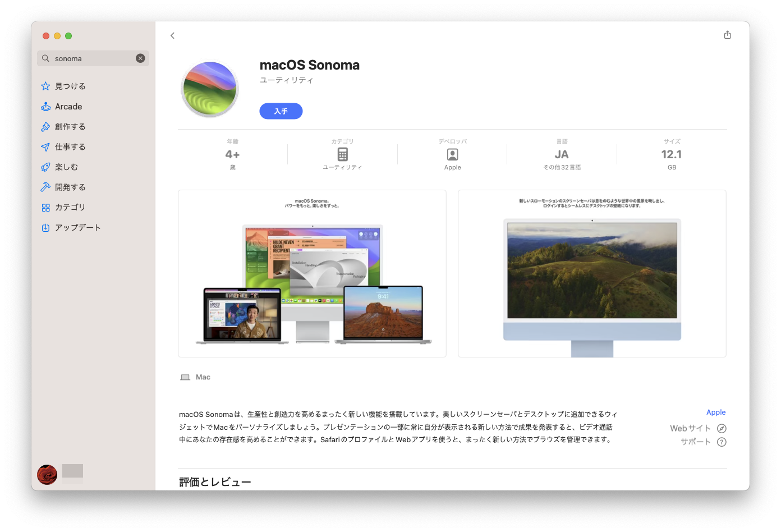Select アップデート sidebar label
This screenshot has width=781, height=532.
pos(78,227)
